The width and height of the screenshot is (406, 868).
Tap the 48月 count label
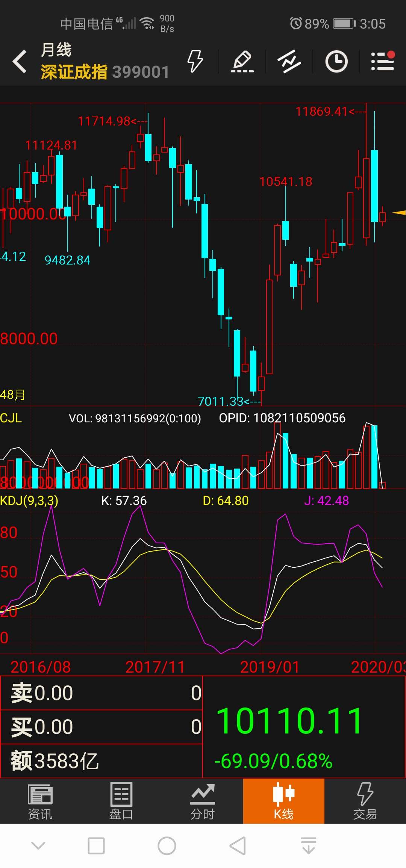tap(13, 395)
